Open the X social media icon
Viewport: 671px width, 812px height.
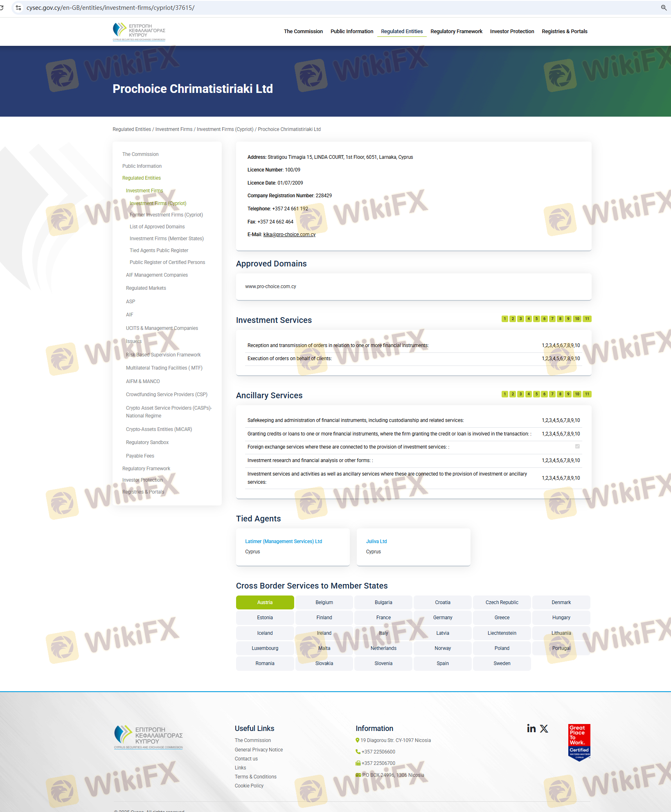(544, 729)
